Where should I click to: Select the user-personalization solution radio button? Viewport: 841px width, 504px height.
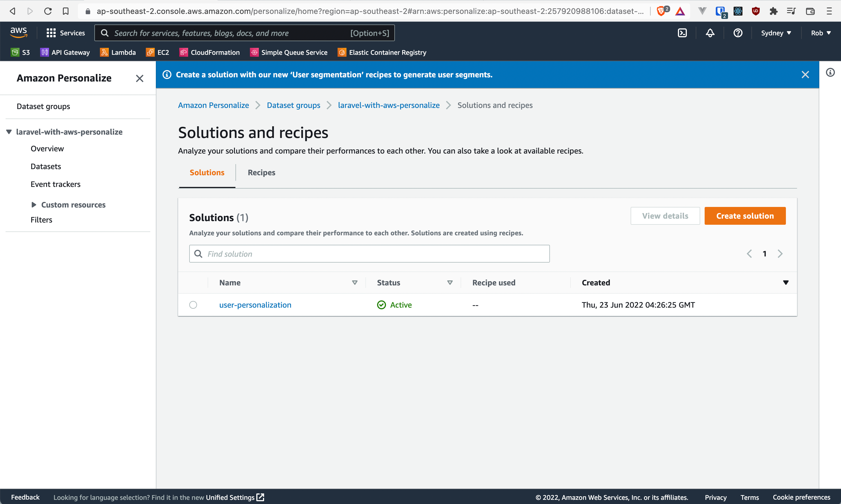[193, 305]
